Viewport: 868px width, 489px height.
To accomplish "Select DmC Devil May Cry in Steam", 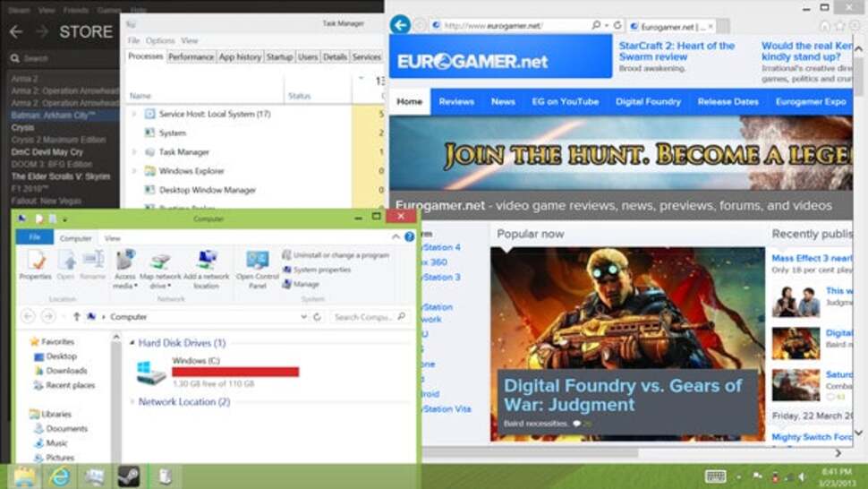I will (47, 151).
